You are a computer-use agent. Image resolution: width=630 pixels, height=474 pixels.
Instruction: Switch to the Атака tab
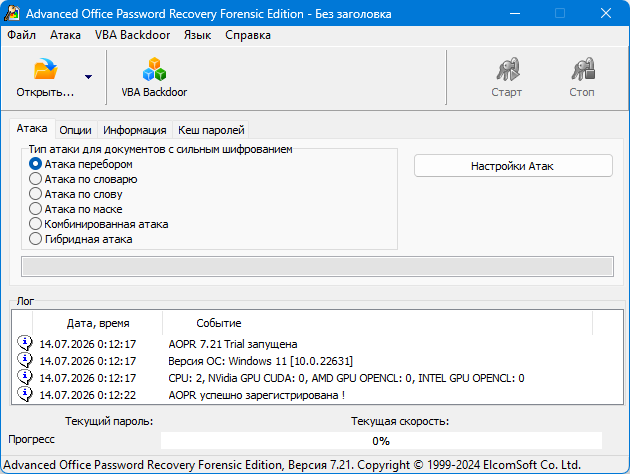pos(32,129)
